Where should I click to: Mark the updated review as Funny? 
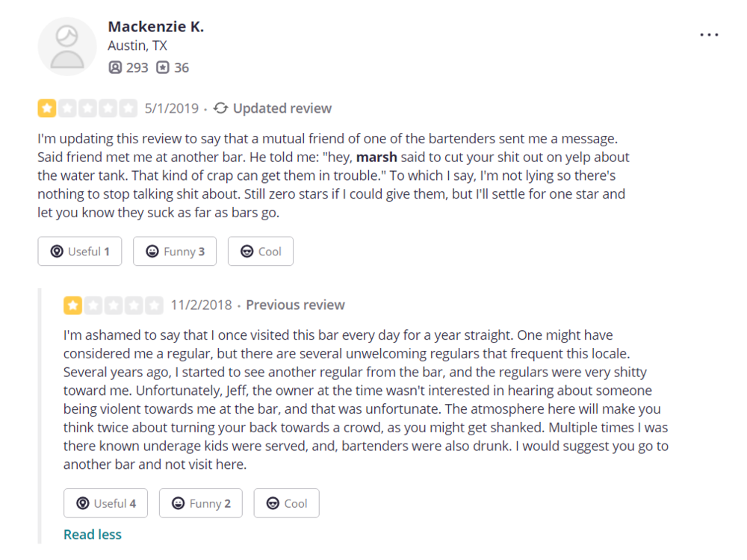click(175, 252)
